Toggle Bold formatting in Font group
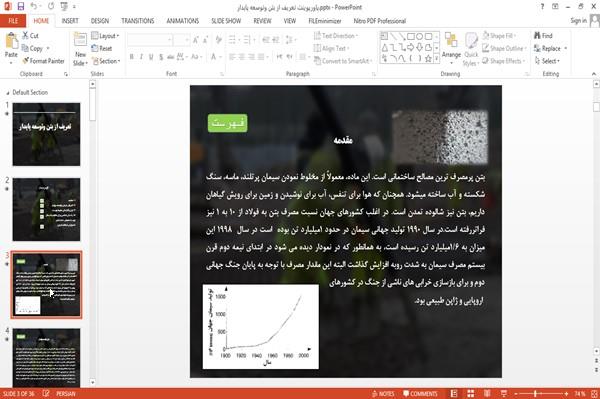 [132, 57]
